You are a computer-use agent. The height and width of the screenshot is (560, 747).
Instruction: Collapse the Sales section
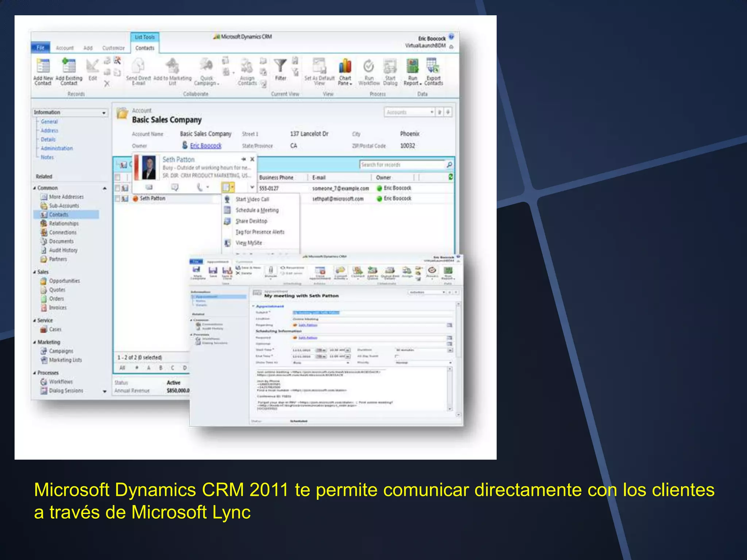tap(35, 272)
